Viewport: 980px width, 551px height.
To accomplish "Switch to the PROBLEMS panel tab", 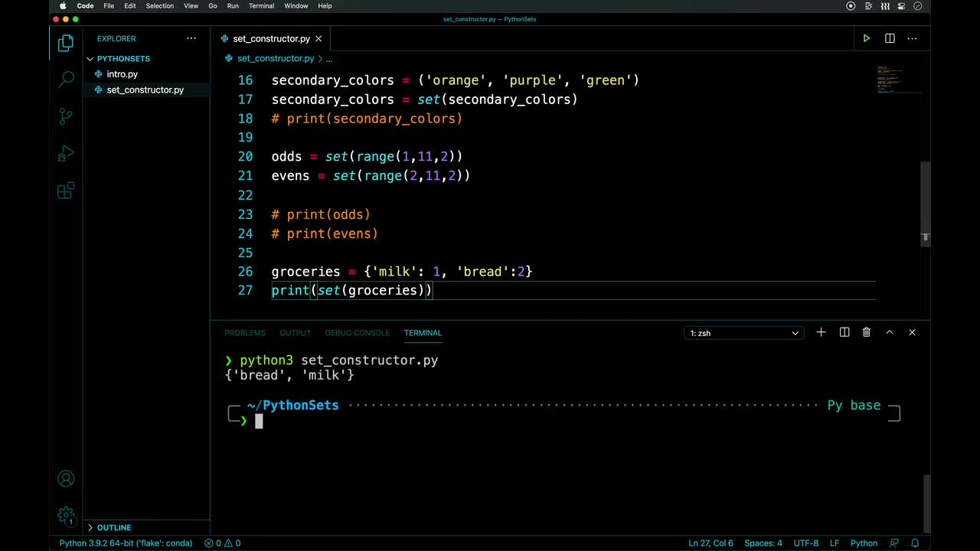I will coord(245,333).
